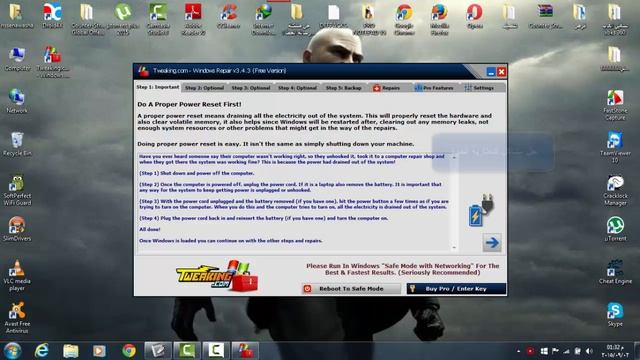Click the volume speaker tray icon
Screen dimensions: 640x360
(x=589, y=351)
